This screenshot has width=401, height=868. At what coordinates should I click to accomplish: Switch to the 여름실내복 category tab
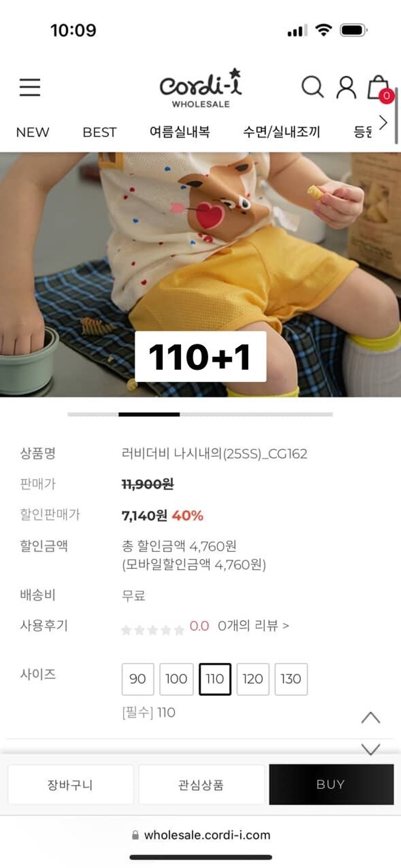coord(180,132)
